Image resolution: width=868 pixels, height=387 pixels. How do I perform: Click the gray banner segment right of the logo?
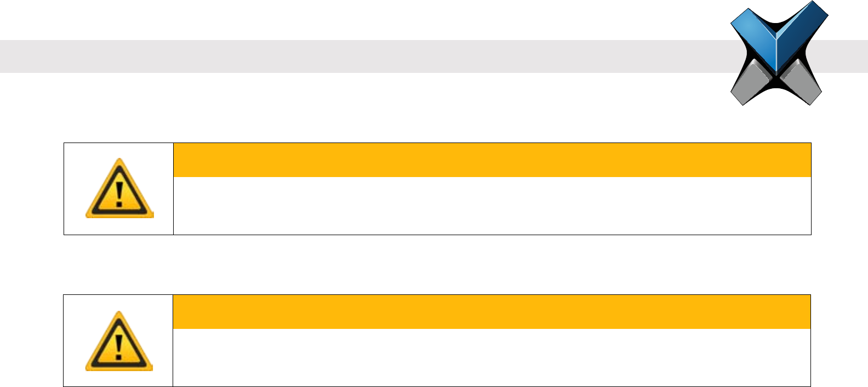pos(847,56)
